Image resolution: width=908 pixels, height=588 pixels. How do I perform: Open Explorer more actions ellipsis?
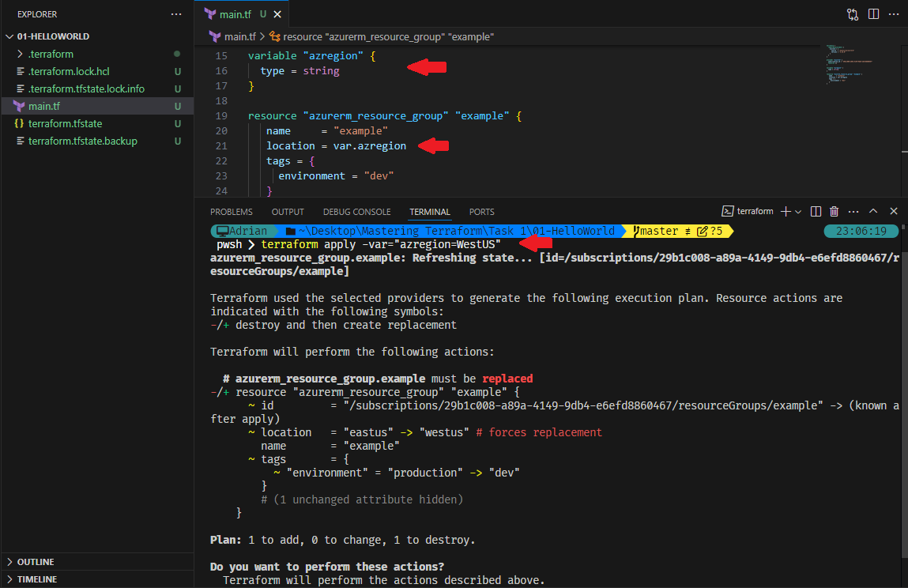click(x=176, y=14)
